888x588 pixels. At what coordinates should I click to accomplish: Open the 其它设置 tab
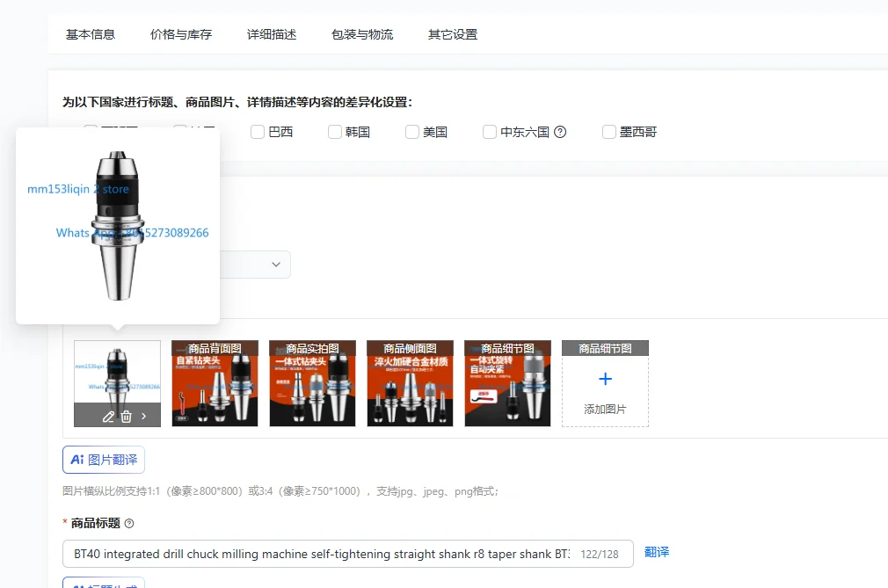click(x=453, y=34)
